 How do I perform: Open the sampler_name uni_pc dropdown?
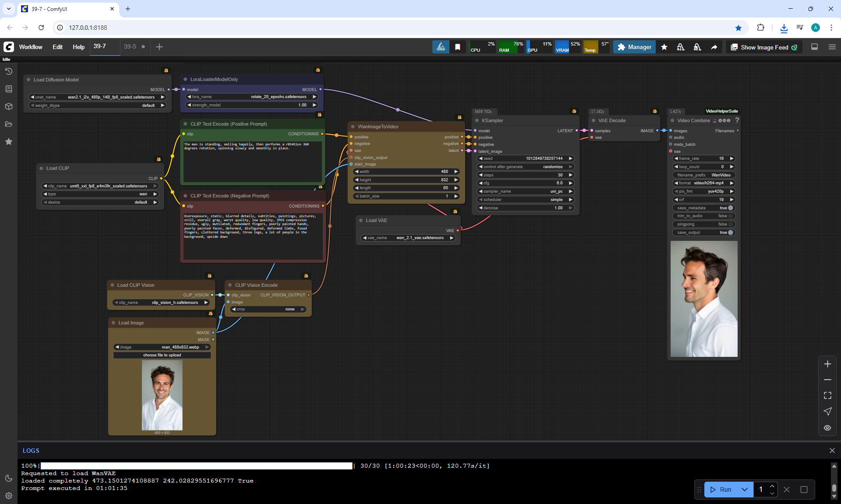pos(525,191)
